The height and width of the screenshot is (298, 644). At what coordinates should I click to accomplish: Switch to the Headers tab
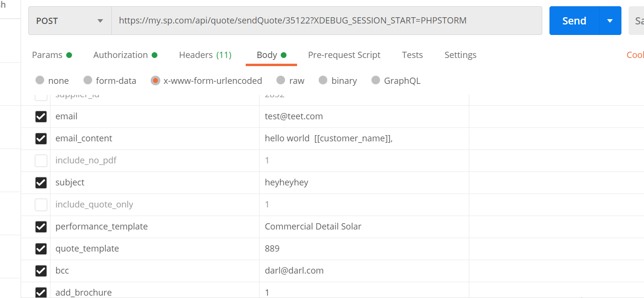(x=205, y=55)
